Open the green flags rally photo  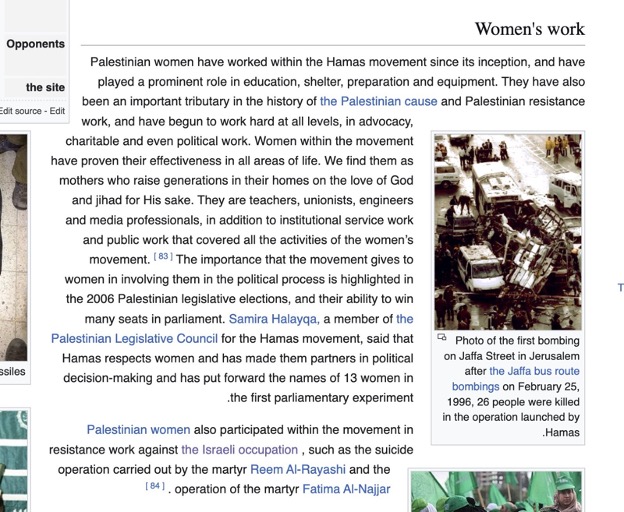[x=496, y=492]
